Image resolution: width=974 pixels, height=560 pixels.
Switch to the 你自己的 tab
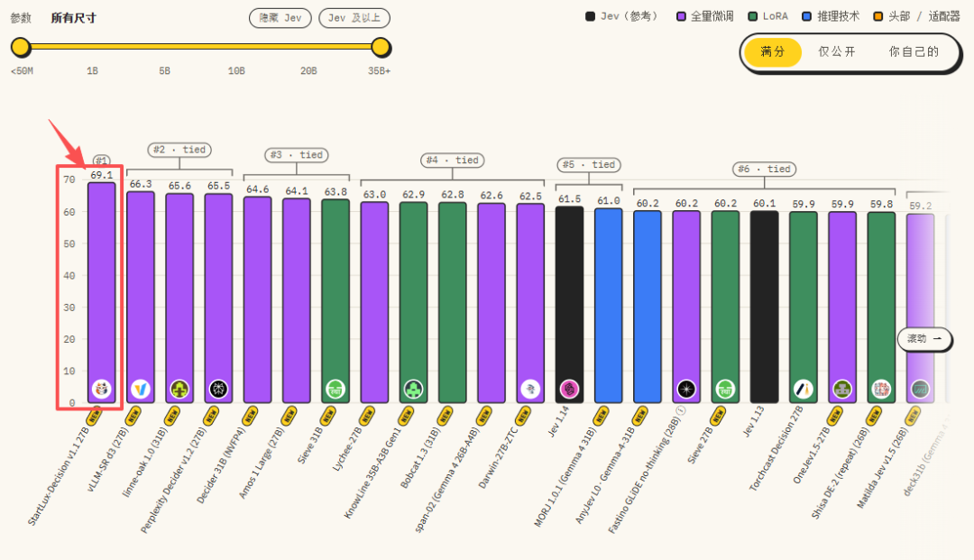(914, 51)
